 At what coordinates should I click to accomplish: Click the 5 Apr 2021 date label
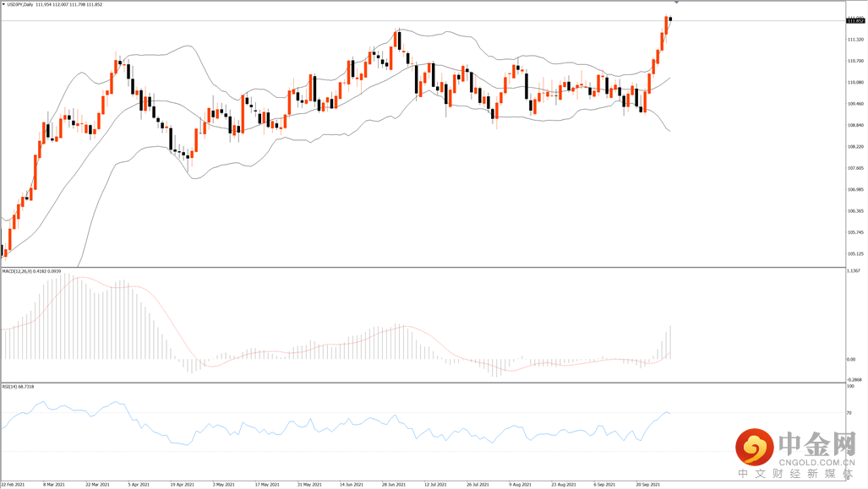click(x=139, y=485)
